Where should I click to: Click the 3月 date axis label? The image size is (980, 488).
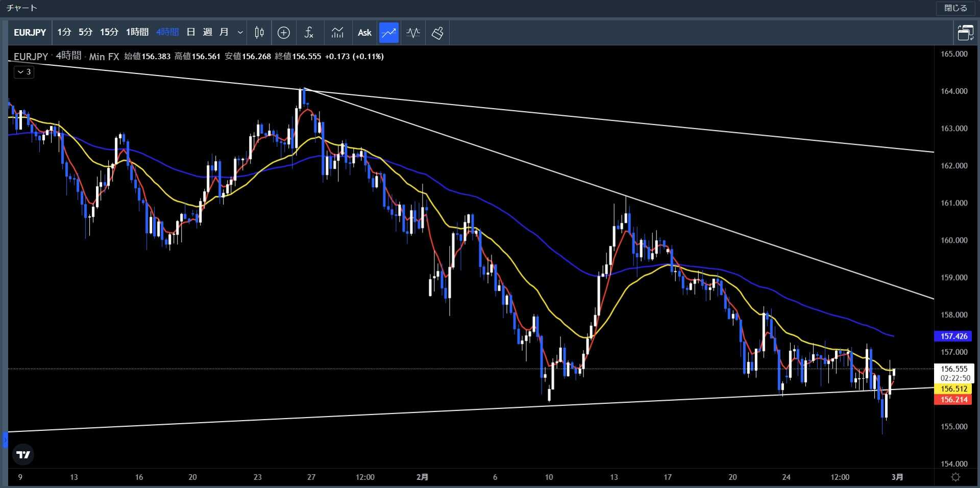pos(897,477)
